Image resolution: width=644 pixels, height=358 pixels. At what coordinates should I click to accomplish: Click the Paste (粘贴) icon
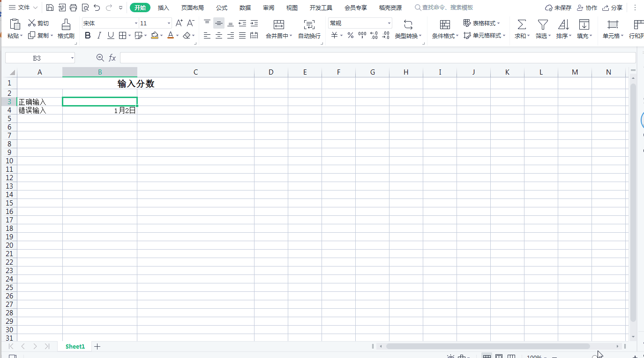coord(15,24)
